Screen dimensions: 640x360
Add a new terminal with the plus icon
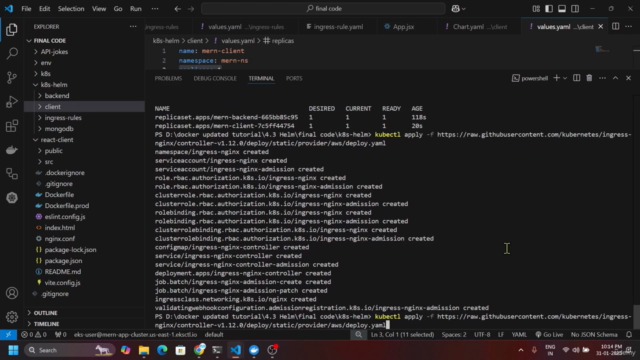556,78
